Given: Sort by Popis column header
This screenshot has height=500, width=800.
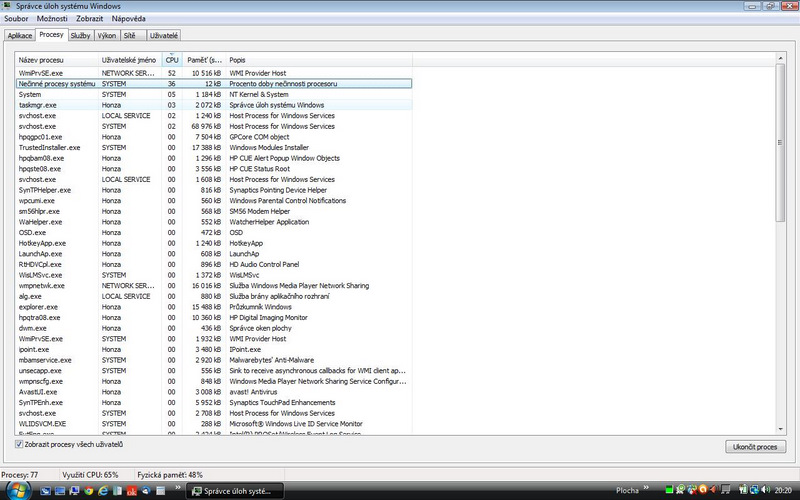Looking at the screenshot, I should 318,60.
